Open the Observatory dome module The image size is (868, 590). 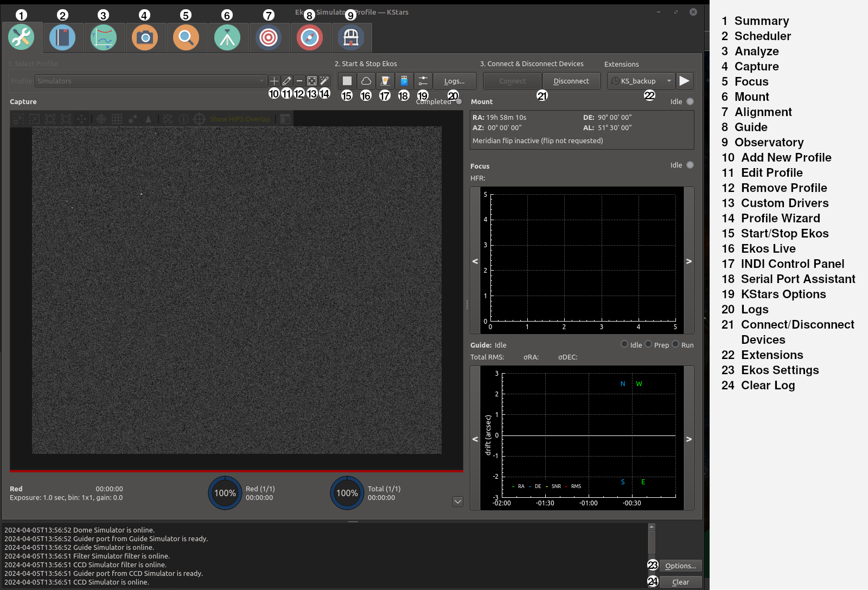click(351, 38)
